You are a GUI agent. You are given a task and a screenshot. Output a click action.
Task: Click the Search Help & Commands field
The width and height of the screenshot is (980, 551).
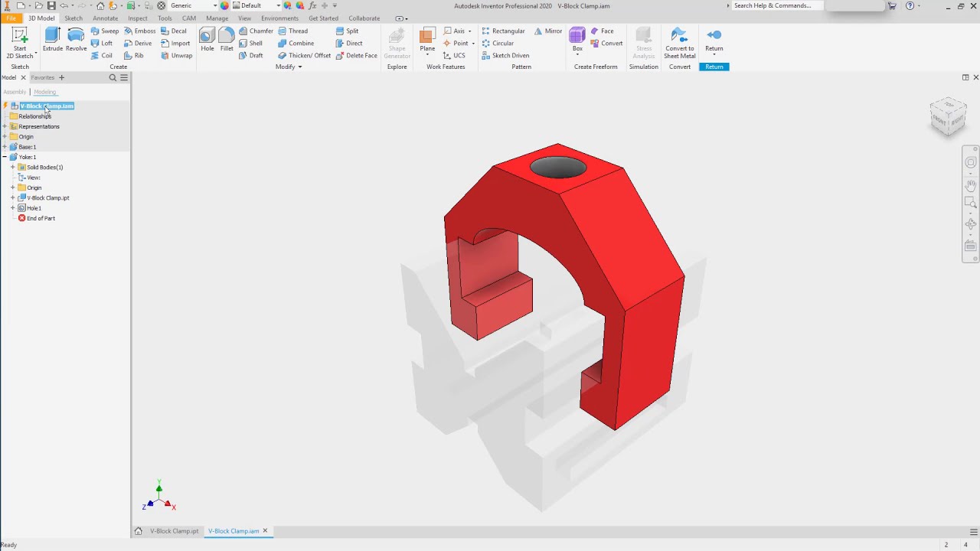777,5
